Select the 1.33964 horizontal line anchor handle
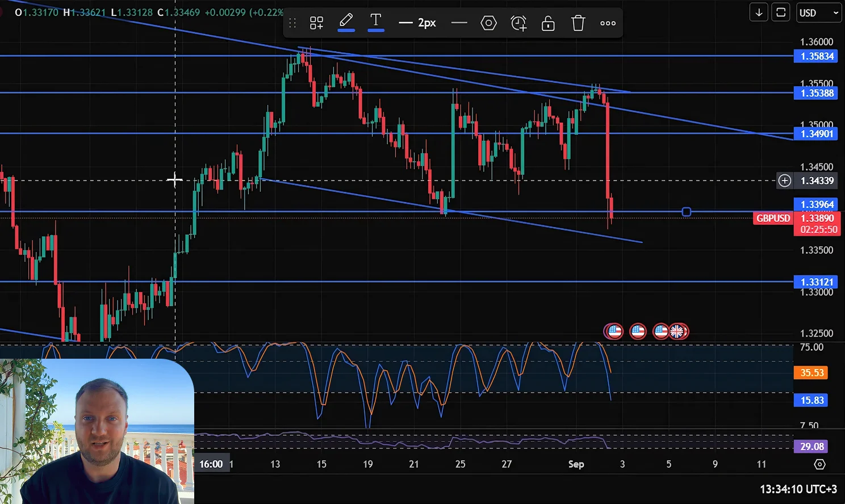845x504 pixels. [x=686, y=212]
